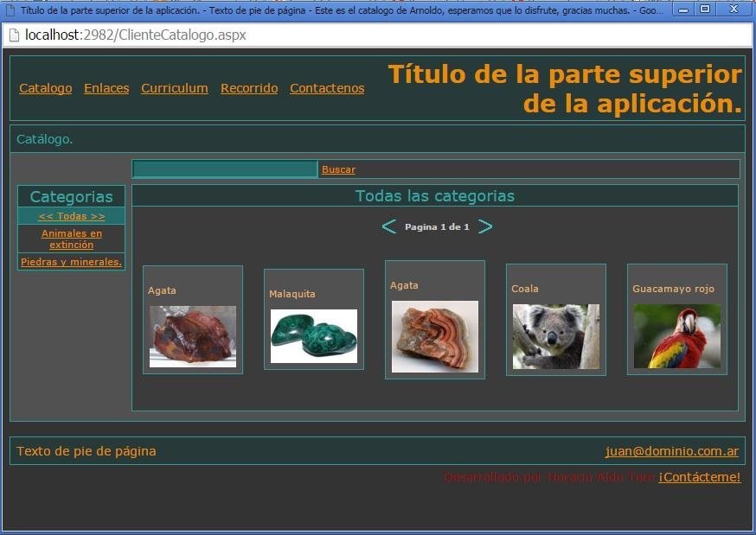
Task: Open the Contactenos page
Action: 326,88
